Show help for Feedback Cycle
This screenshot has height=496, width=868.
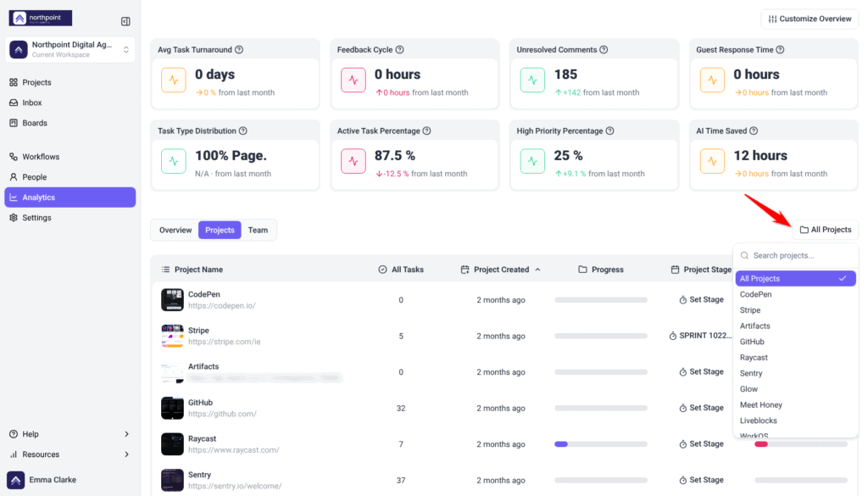pyautogui.click(x=400, y=49)
